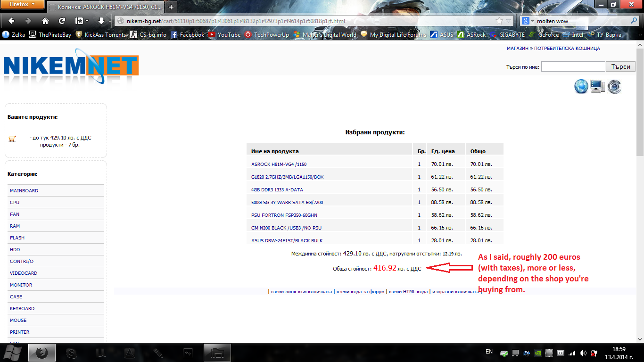Screen dimensions: 644x362
Task: Open the HDD category
Action: point(15,249)
